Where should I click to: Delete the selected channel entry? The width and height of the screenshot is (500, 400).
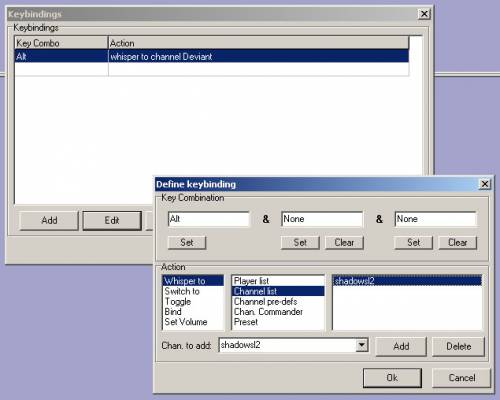tap(458, 346)
